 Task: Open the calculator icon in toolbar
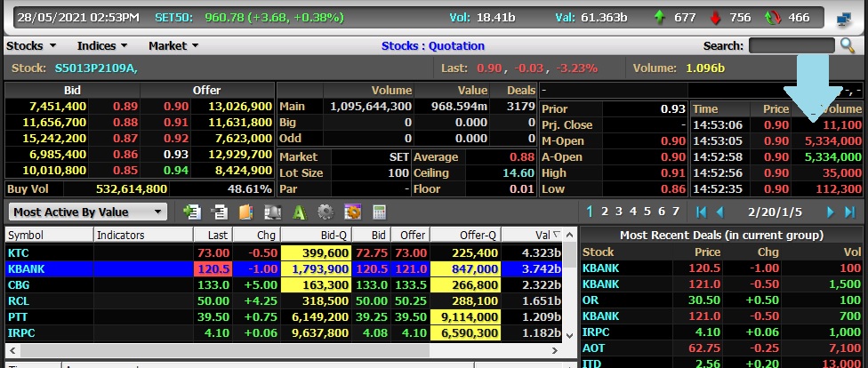pyautogui.click(x=379, y=212)
